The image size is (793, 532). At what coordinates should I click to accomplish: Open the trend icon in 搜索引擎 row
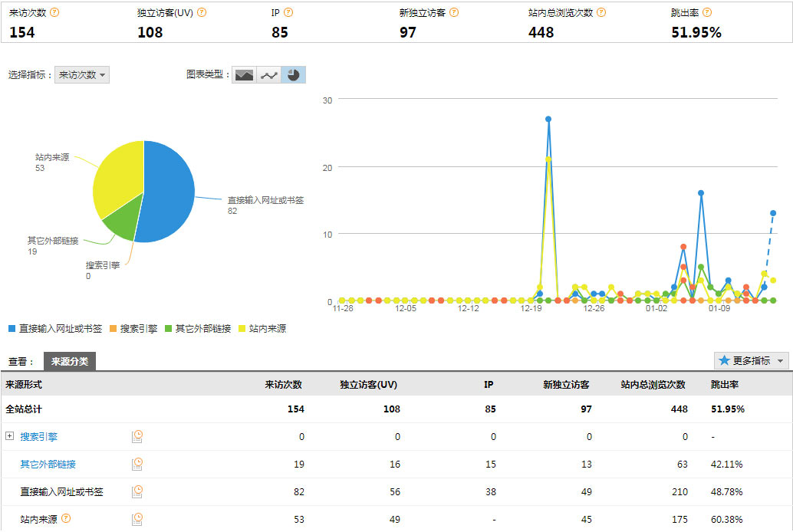click(137, 436)
